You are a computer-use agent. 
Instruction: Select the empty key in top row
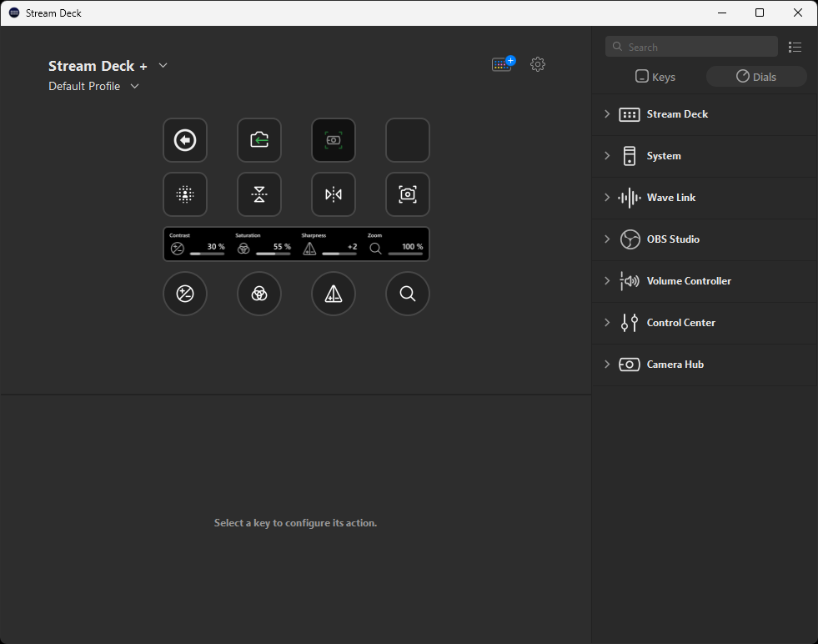pos(408,140)
